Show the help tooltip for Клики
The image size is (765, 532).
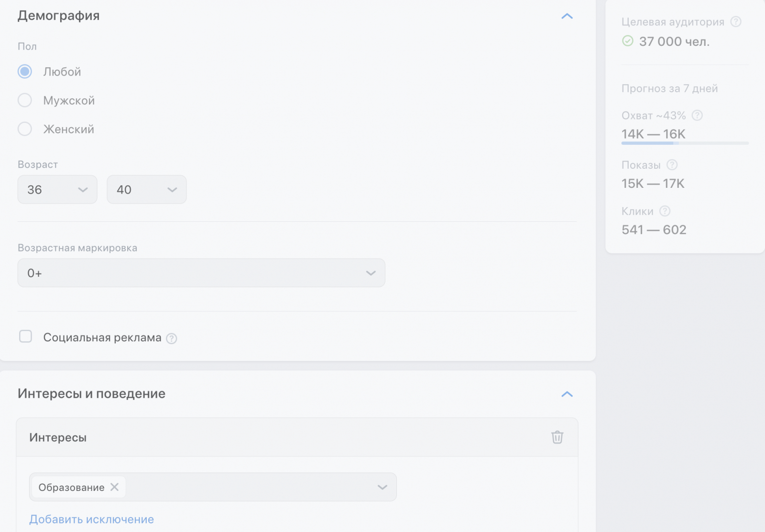(665, 211)
